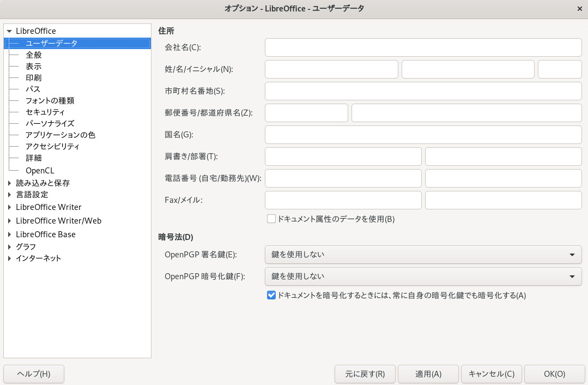This screenshot has height=385, width=588.
Task: Select アプリケーションの色 in the tree
Action: click(x=60, y=135)
